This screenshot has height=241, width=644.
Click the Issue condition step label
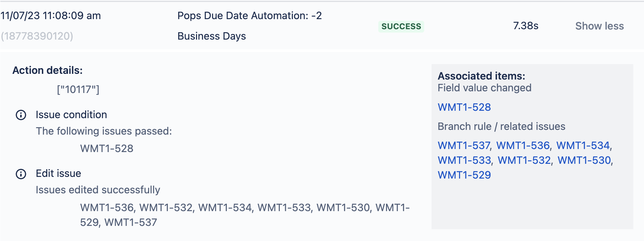pyautogui.click(x=71, y=115)
